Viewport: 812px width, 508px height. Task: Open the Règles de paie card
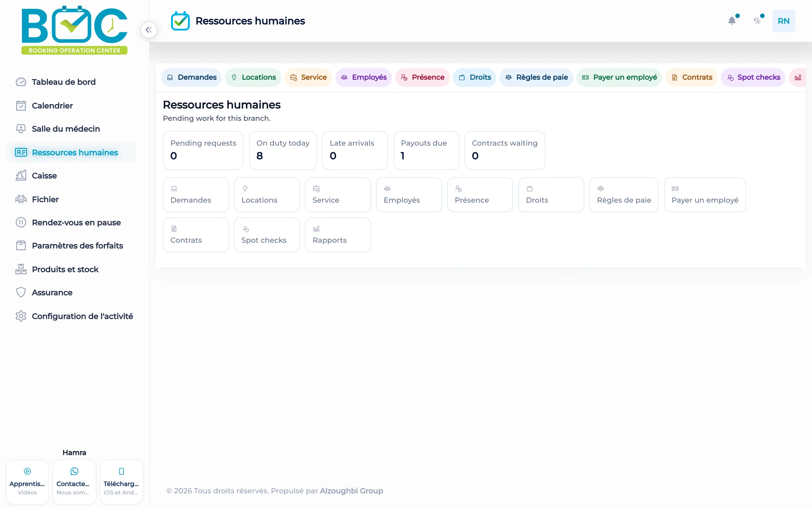(x=623, y=194)
